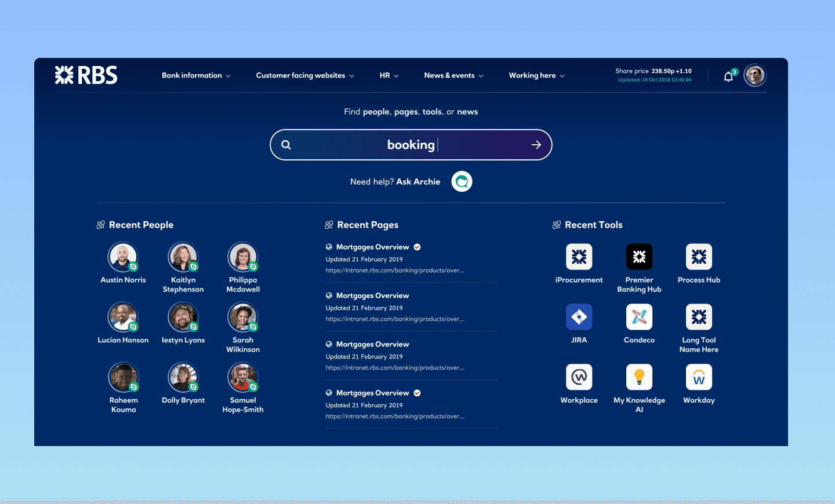Open the fourth Mortgages Overview page
Screen dimensions: 835x504
[x=372, y=393]
